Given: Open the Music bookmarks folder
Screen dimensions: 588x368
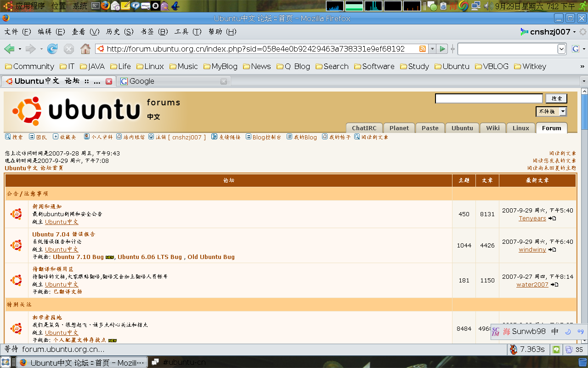Looking at the screenshot, I should (184, 67).
